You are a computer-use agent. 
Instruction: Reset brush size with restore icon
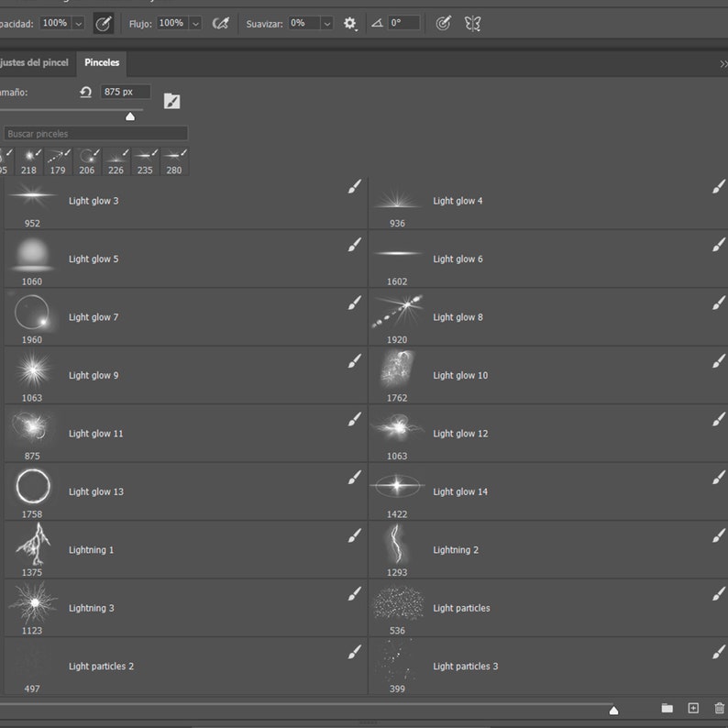(x=85, y=92)
